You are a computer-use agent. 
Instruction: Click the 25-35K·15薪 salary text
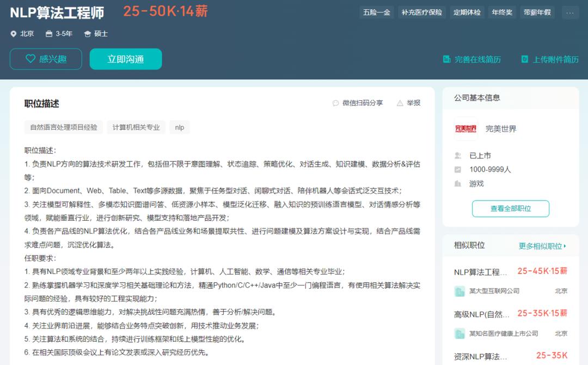click(x=542, y=313)
